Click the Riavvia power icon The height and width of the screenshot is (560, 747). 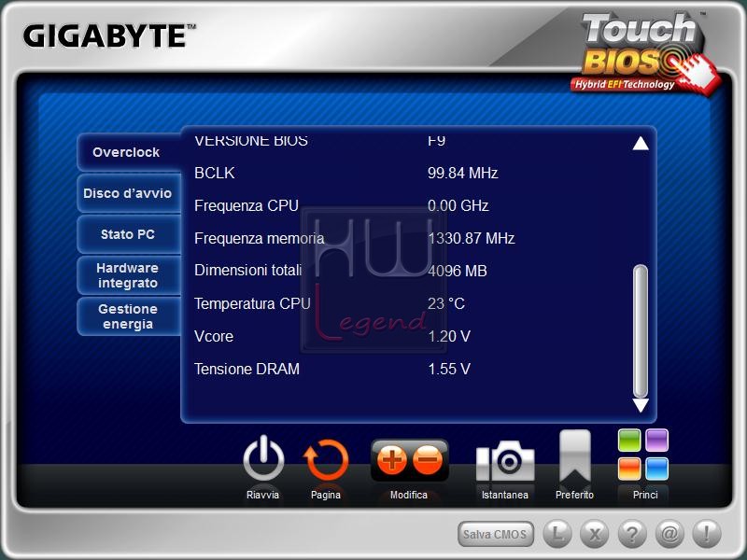(x=263, y=460)
